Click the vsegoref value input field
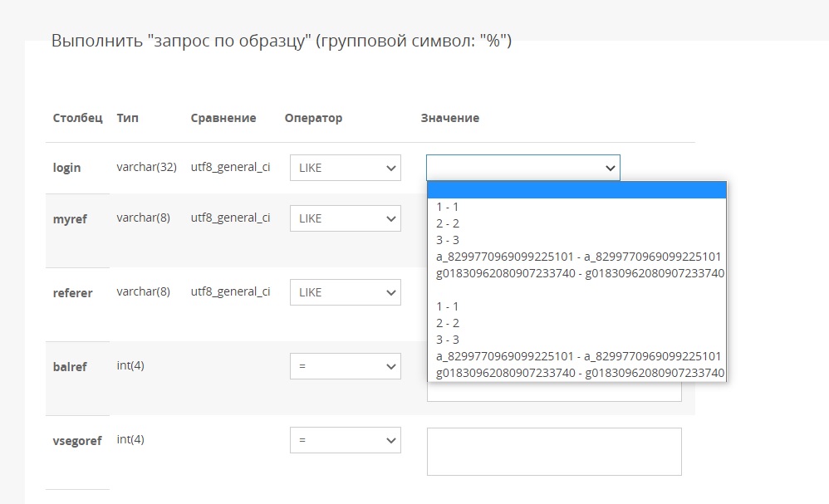The width and height of the screenshot is (829, 504). pyautogui.click(x=554, y=452)
